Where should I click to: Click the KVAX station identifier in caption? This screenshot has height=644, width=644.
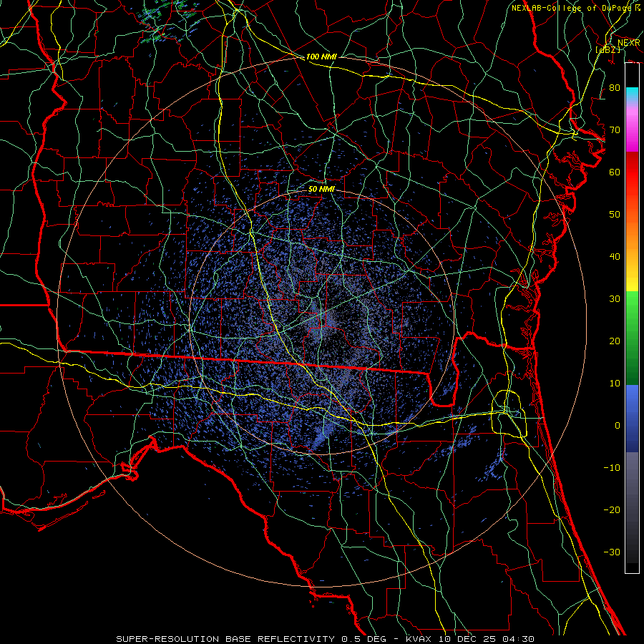tap(420, 639)
